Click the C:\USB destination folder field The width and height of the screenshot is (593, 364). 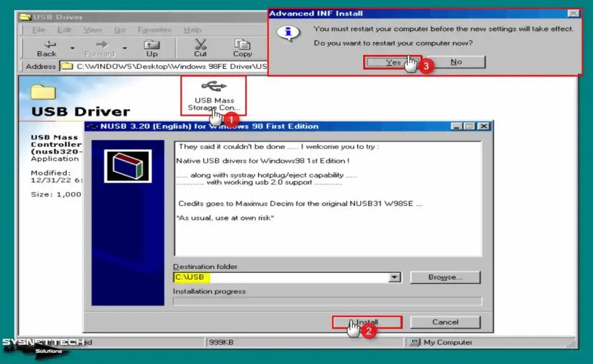coord(281,277)
